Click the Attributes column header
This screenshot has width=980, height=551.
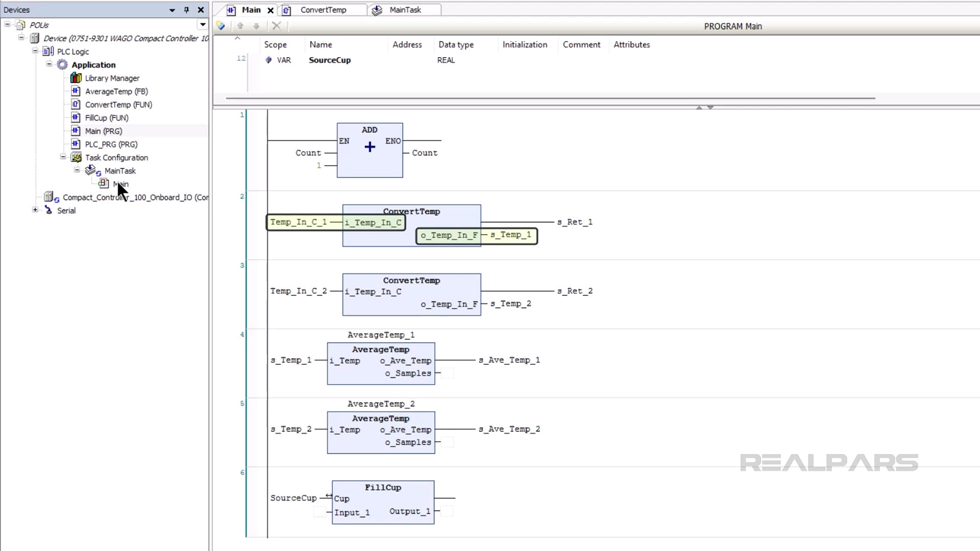(631, 45)
